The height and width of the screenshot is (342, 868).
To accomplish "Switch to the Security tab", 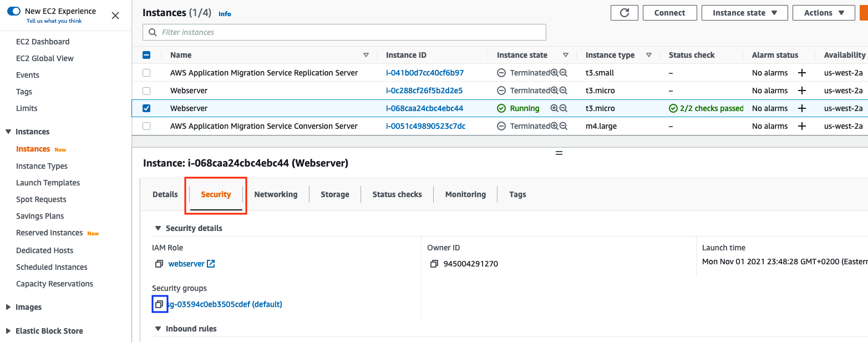I will (x=216, y=194).
